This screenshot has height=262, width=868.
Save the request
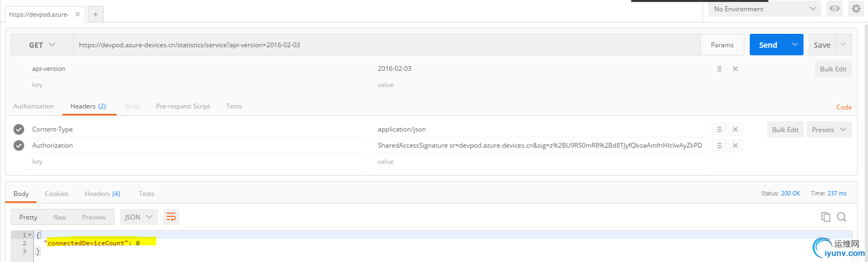tap(822, 45)
